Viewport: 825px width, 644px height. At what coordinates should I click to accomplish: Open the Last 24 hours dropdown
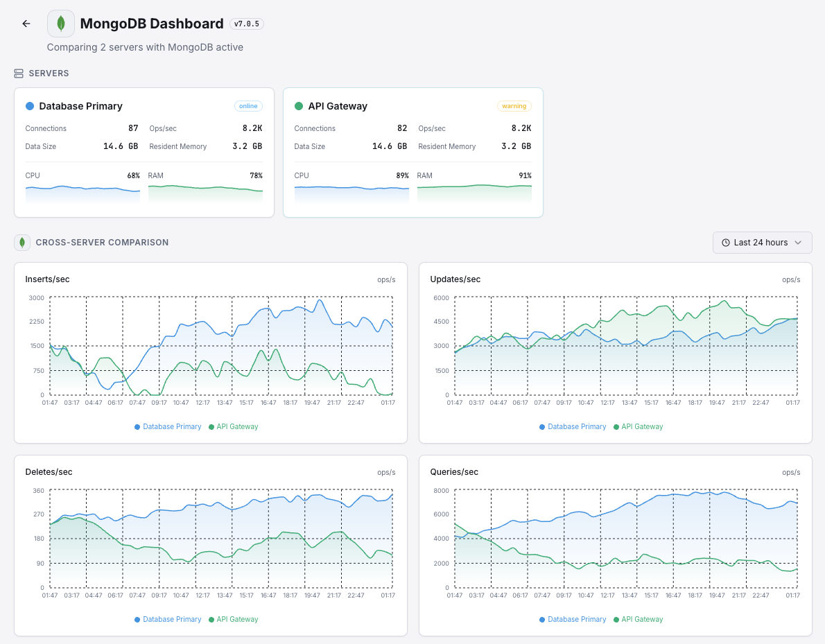762,243
